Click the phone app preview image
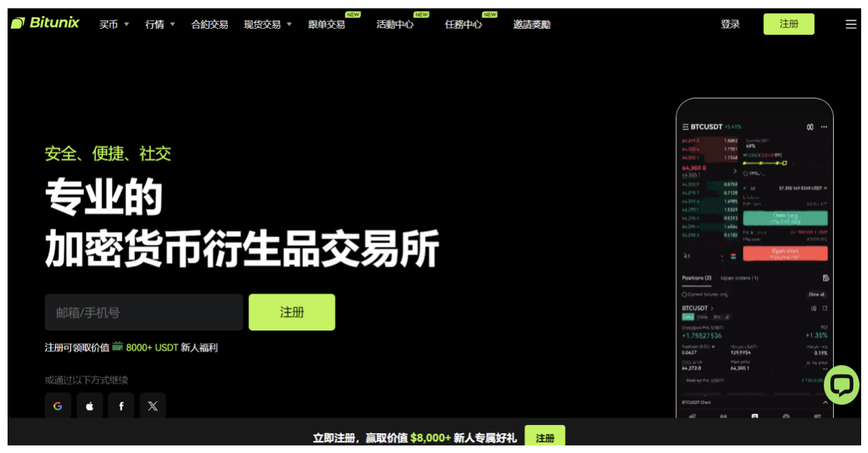868x453 pixels. [x=754, y=258]
